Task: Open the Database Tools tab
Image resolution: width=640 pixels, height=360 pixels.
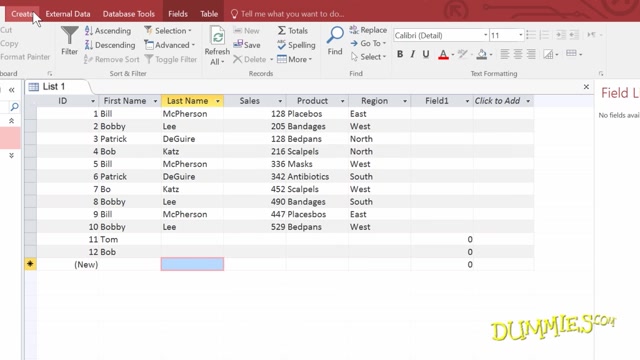Action: [x=129, y=14]
